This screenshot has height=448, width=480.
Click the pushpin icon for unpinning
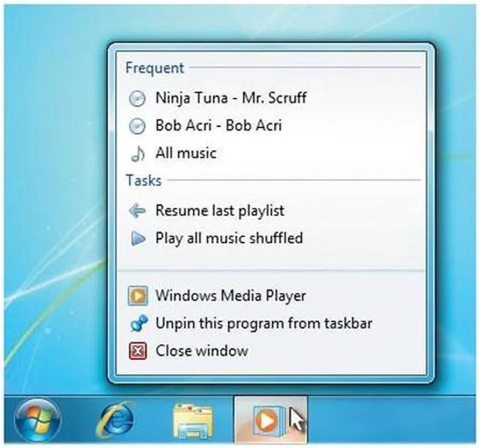(x=137, y=324)
